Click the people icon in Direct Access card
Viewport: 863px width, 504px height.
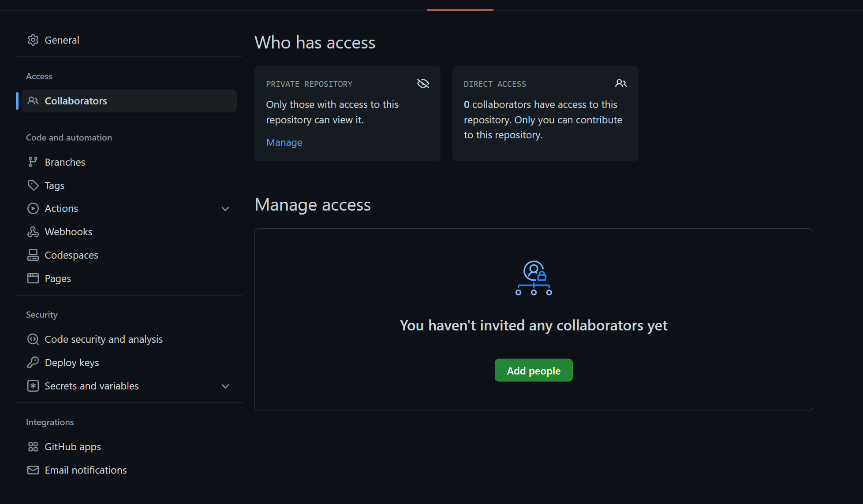tap(621, 84)
